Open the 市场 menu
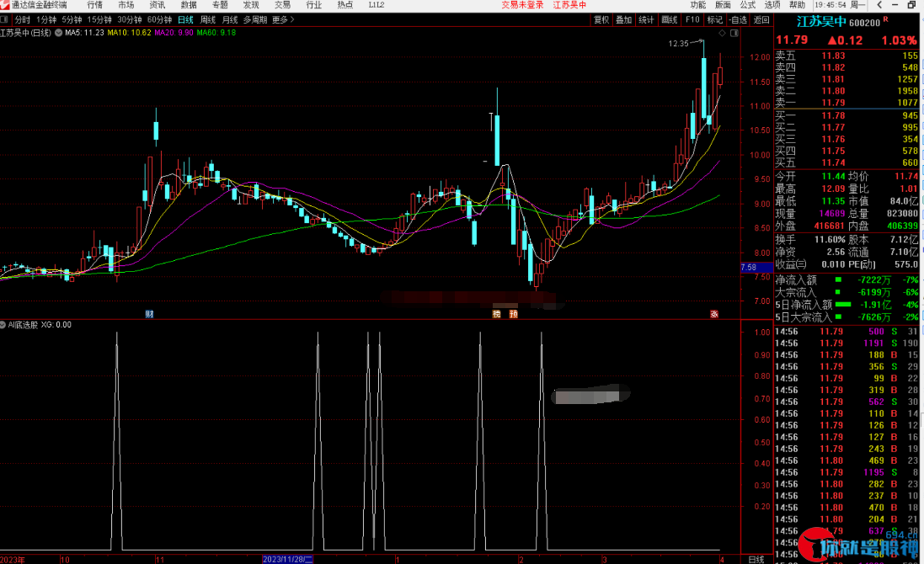The height and width of the screenshot is (564, 924). (126, 5)
